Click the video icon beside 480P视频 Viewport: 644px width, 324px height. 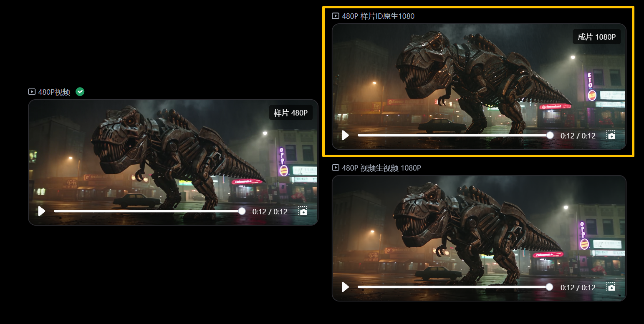pos(32,92)
